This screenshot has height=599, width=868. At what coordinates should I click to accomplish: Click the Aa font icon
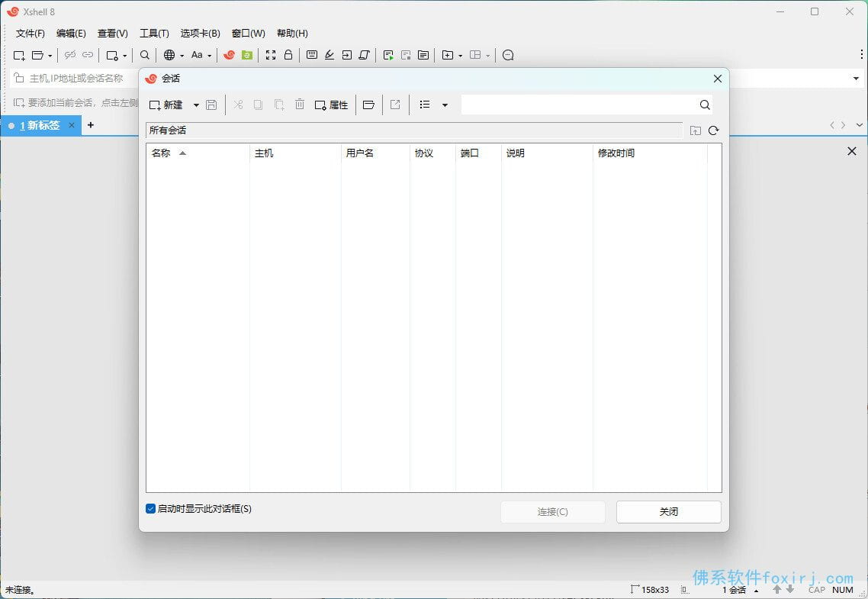tap(197, 55)
